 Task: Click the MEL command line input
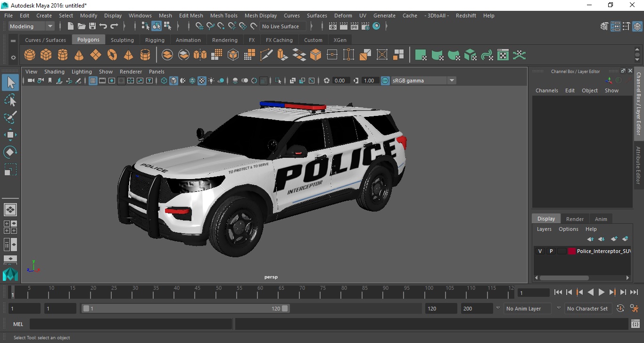pos(131,324)
